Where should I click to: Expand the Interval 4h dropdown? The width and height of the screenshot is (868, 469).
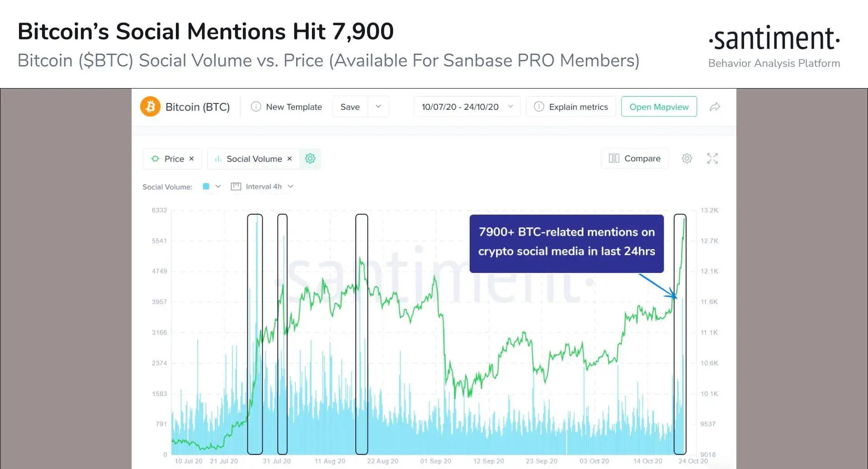click(263, 187)
